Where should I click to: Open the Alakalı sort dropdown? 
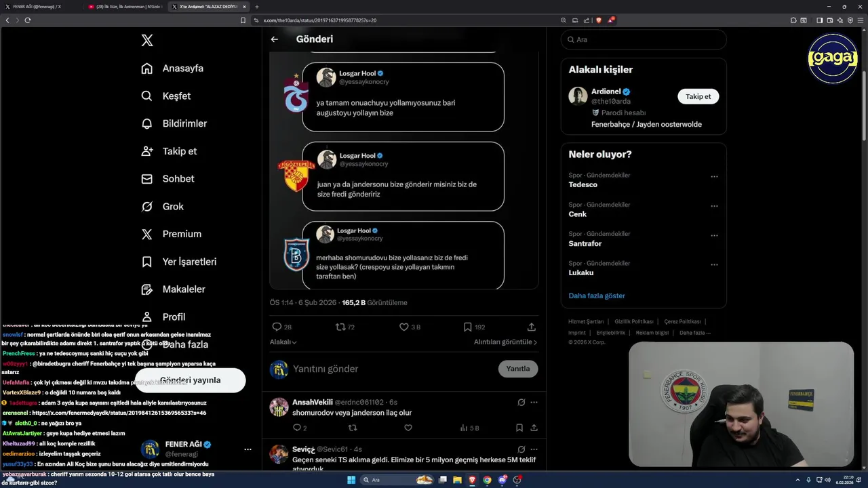283,342
